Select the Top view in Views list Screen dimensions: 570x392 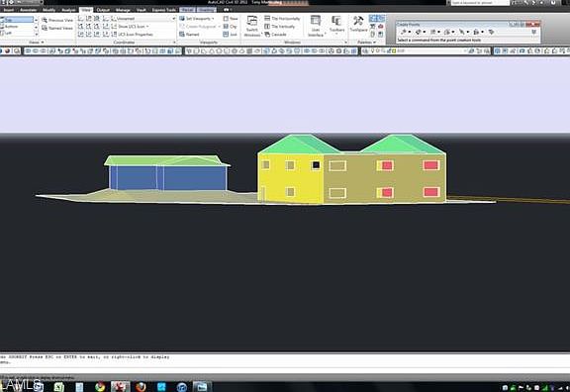pos(17,20)
